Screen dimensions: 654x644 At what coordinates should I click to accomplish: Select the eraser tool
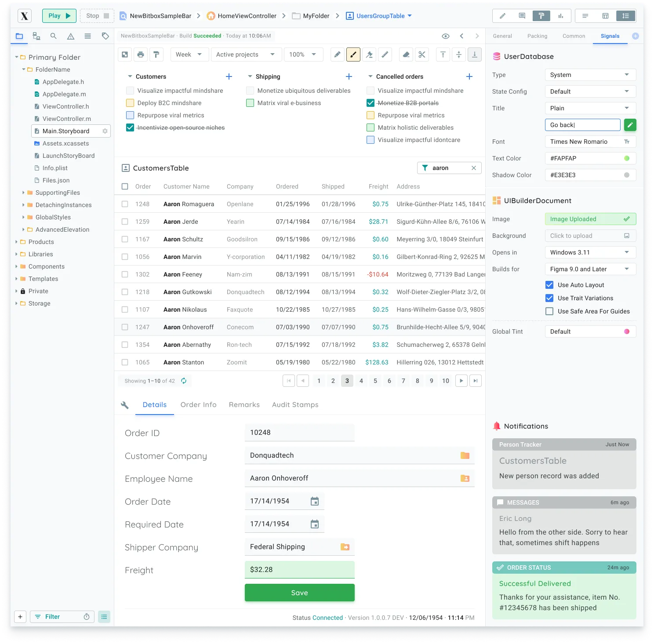[x=406, y=54]
